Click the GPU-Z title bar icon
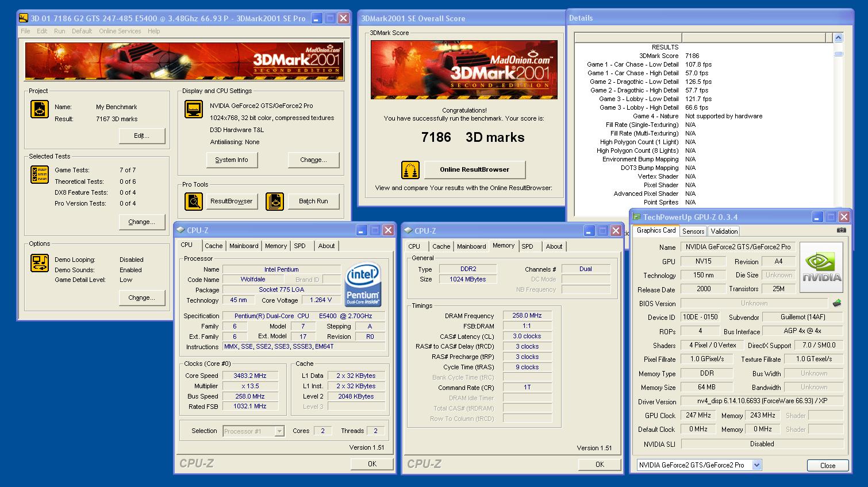The width and height of the screenshot is (868, 487). pos(636,217)
